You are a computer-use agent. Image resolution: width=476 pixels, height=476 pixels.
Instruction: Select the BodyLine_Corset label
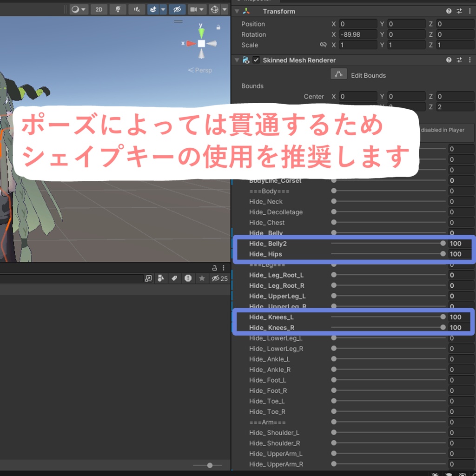pyautogui.click(x=275, y=181)
